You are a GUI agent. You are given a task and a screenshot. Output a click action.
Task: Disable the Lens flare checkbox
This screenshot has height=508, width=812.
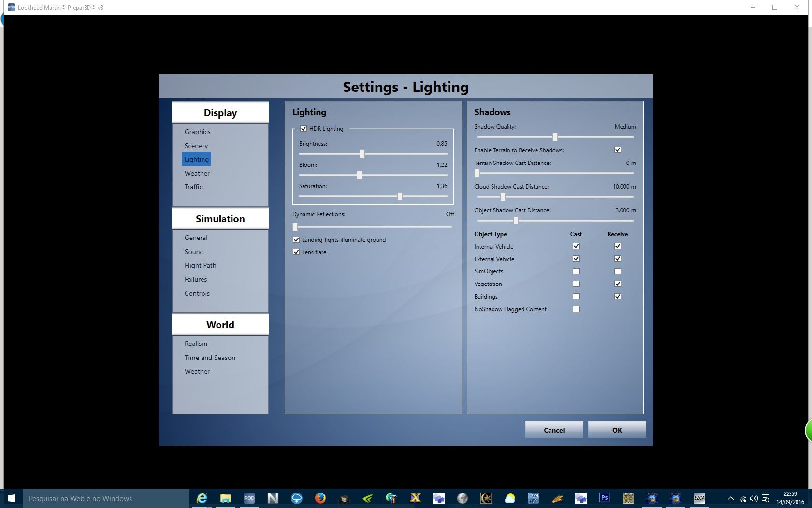pos(296,252)
